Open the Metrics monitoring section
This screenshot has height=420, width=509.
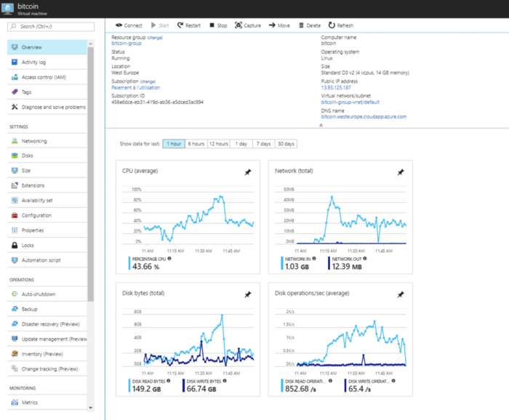click(47, 403)
